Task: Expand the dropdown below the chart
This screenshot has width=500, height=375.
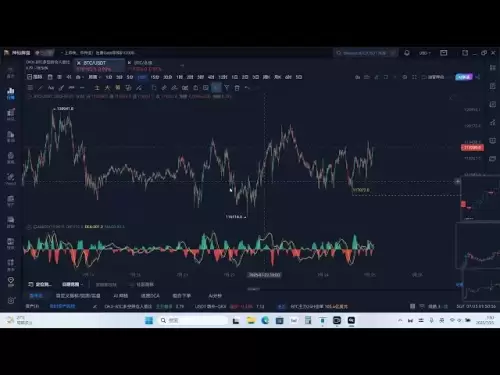Action: (72, 284)
